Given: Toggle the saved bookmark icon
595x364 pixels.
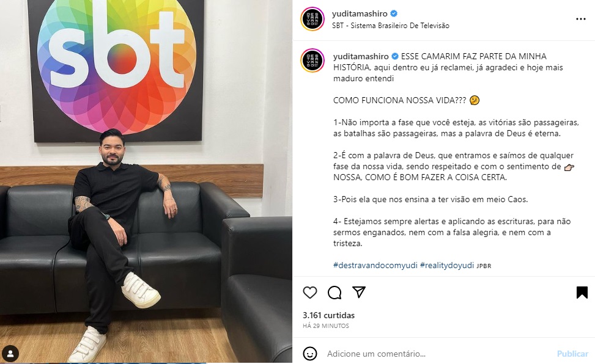Looking at the screenshot, I should [582, 293].
